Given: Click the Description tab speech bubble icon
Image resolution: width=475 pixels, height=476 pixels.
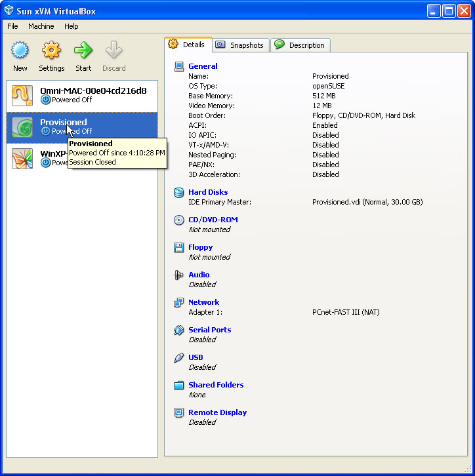Looking at the screenshot, I should [x=279, y=45].
